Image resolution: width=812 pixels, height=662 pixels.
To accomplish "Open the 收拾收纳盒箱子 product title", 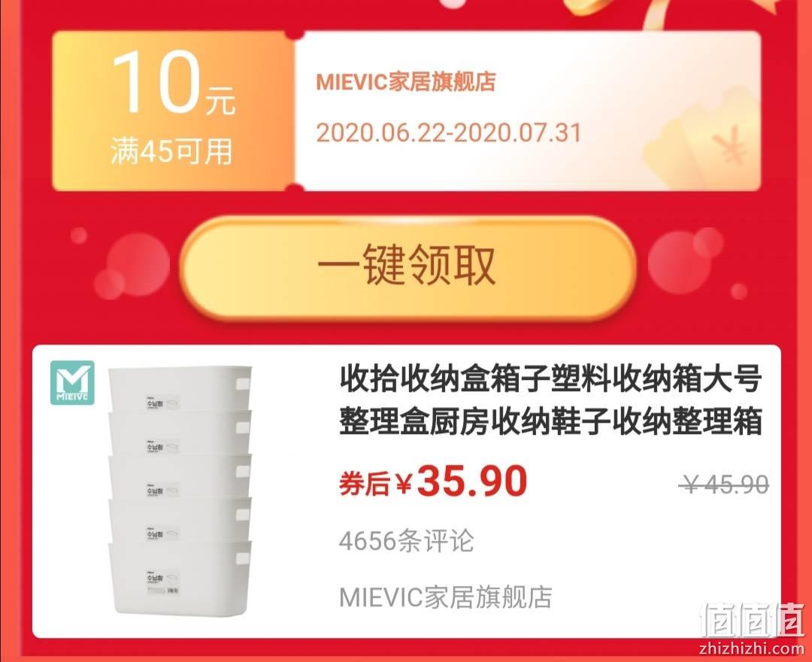I will (550, 400).
